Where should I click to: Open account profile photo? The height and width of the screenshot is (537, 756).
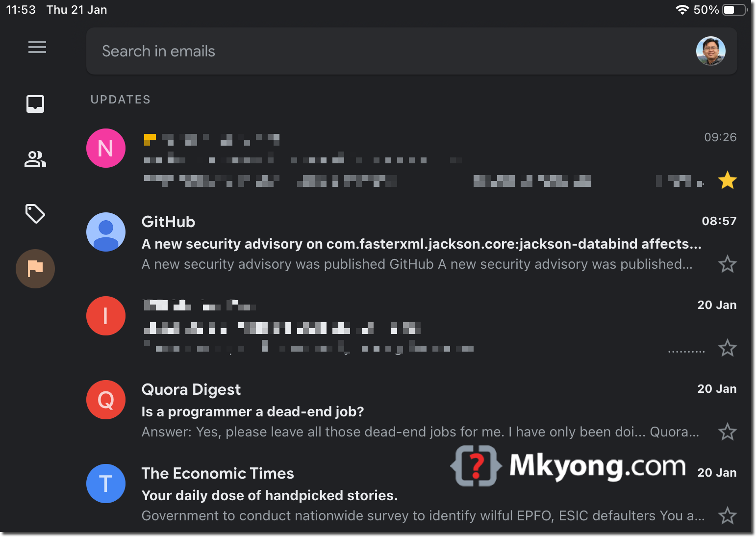[711, 51]
